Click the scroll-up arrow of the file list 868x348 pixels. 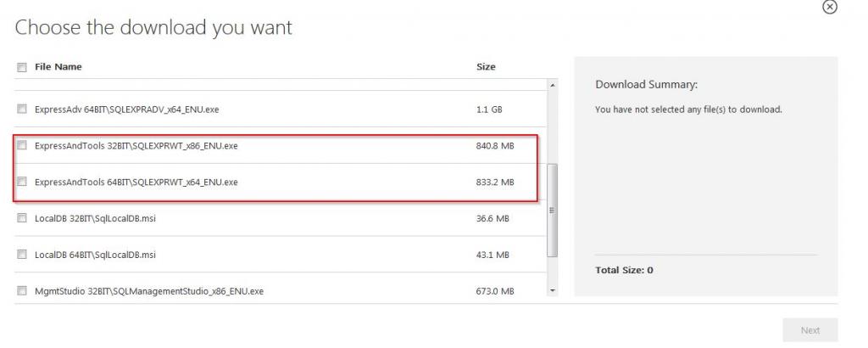[553, 86]
